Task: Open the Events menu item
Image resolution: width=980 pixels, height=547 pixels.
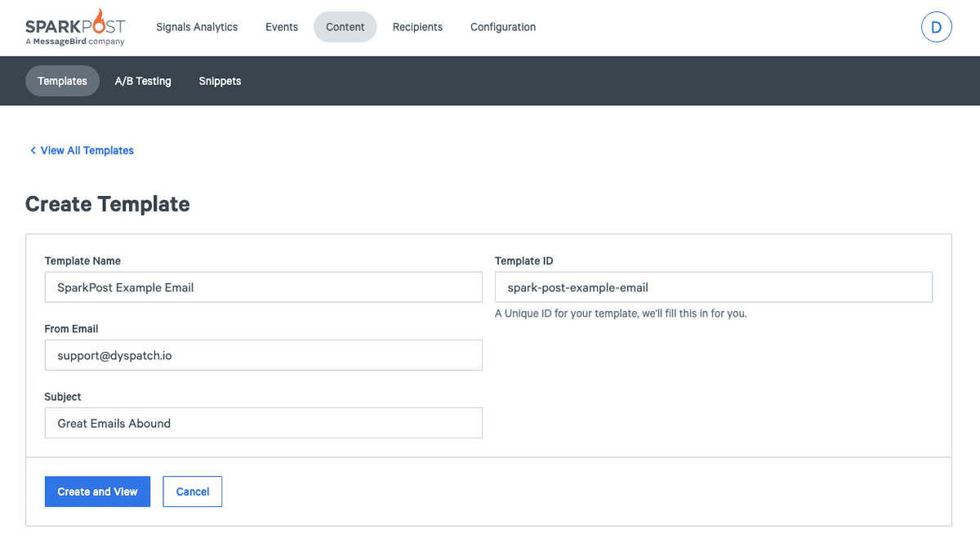Action: (x=282, y=27)
